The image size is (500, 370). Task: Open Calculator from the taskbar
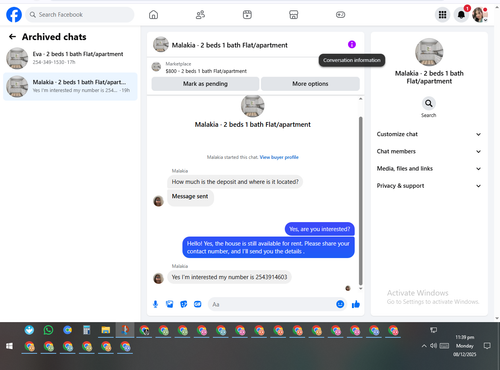pyautogui.click(x=87, y=330)
